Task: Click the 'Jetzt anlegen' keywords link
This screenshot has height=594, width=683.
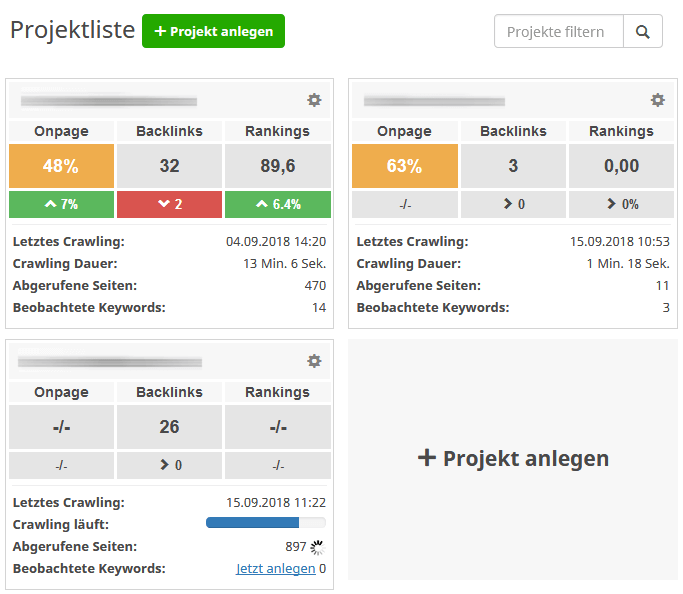Action: (x=275, y=568)
